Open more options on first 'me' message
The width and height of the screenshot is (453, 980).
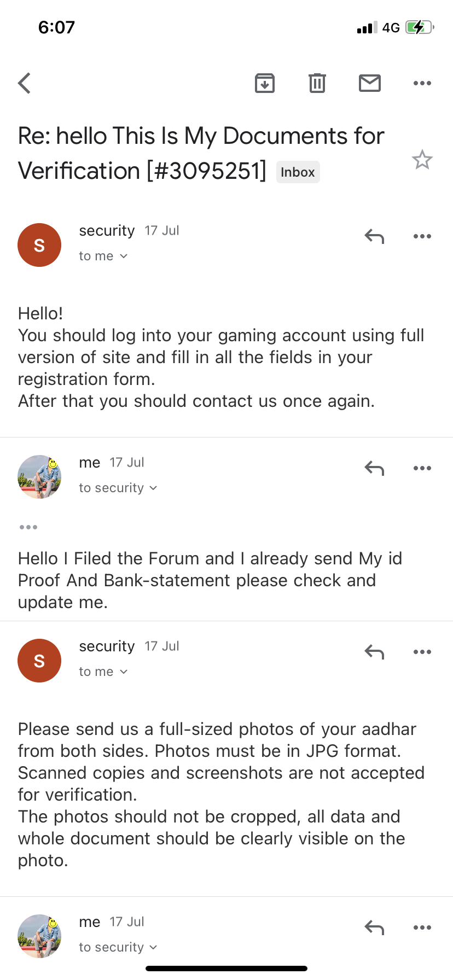tap(422, 468)
